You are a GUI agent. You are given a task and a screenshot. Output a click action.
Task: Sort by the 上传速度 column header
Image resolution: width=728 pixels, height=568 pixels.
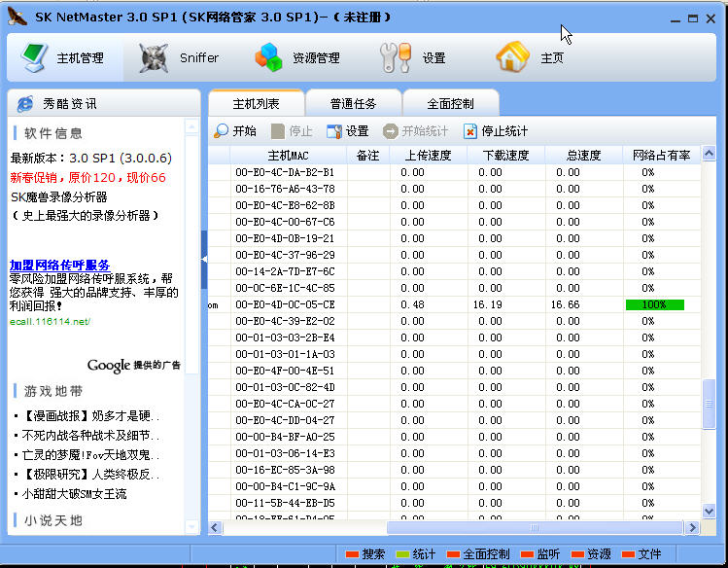428,156
